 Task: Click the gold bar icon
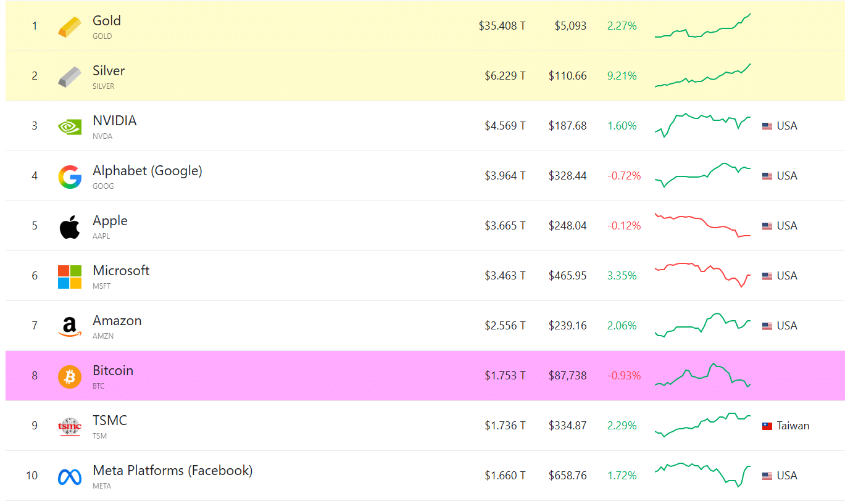[69, 27]
